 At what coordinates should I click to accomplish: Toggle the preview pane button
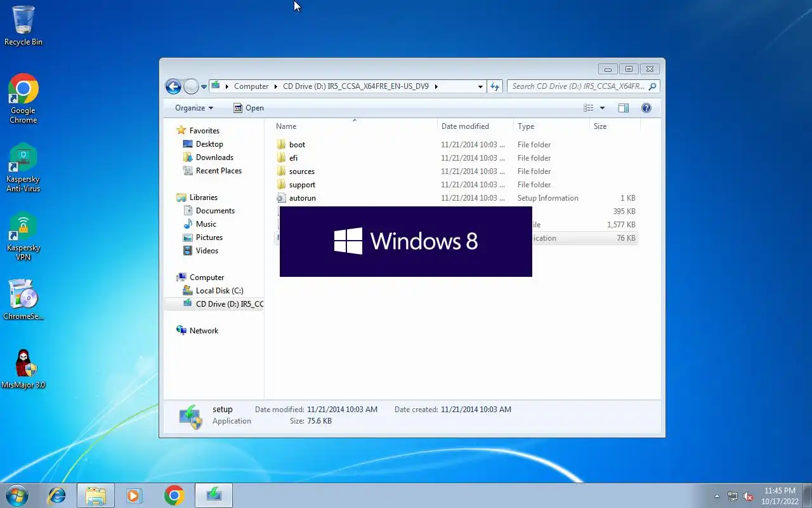pos(624,108)
